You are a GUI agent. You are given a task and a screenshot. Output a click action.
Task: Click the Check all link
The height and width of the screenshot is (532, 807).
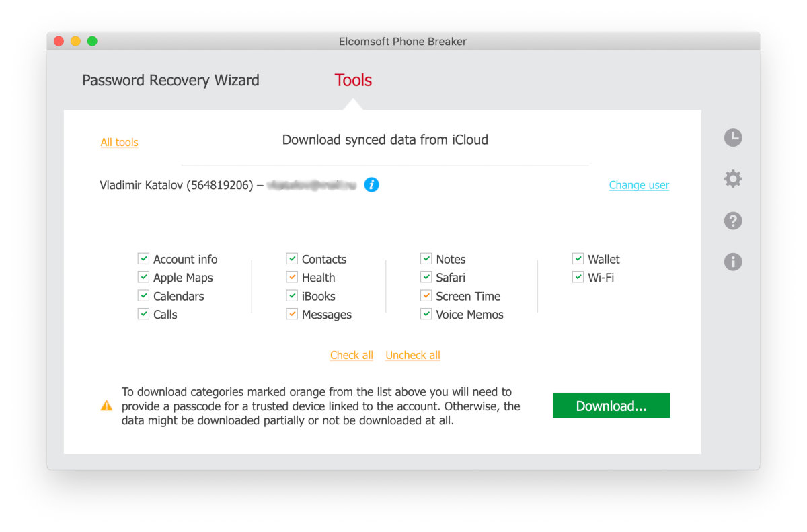[352, 355]
